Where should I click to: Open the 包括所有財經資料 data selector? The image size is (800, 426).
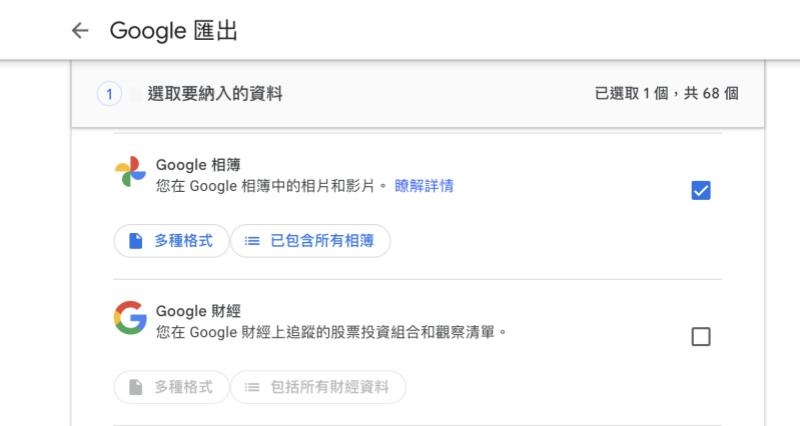(328, 386)
